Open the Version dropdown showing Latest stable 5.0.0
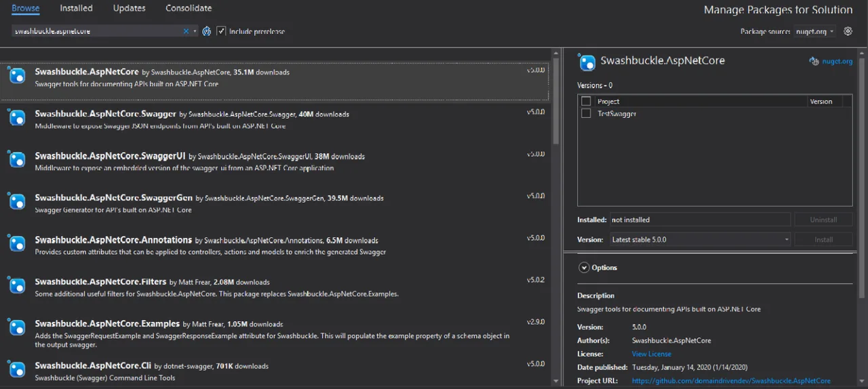This screenshot has height=389, width=868. point(700,239)
